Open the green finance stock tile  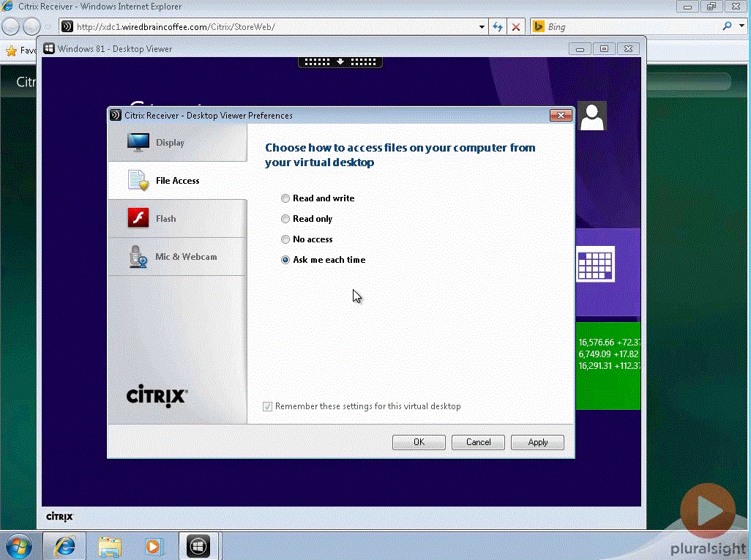(x=608, y=366)
